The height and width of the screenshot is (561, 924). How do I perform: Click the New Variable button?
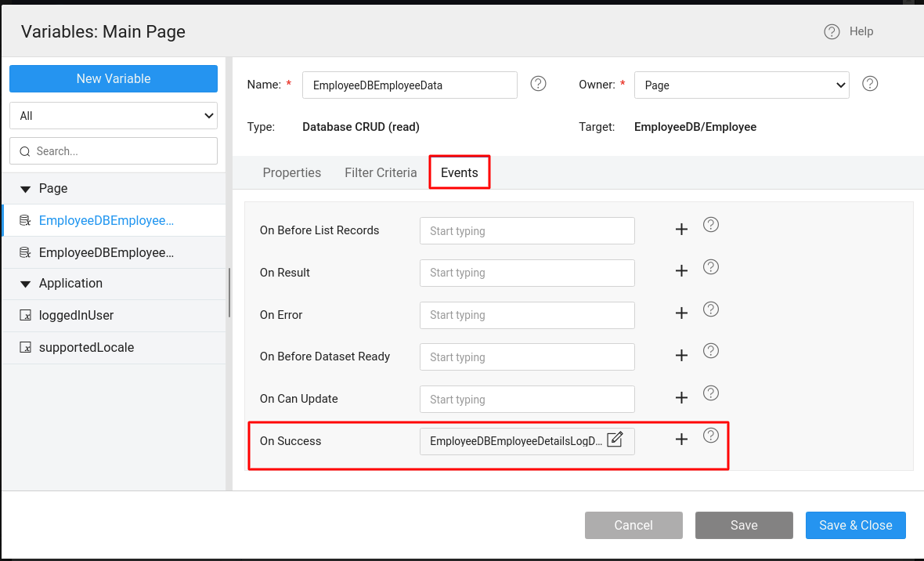pyautogui.click(x=114, y=78)
